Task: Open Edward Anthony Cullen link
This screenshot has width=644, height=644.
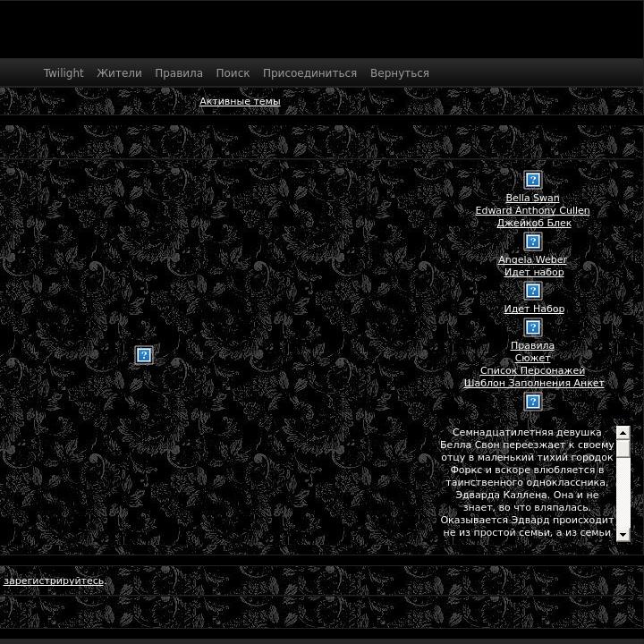Action: (532, 210)
